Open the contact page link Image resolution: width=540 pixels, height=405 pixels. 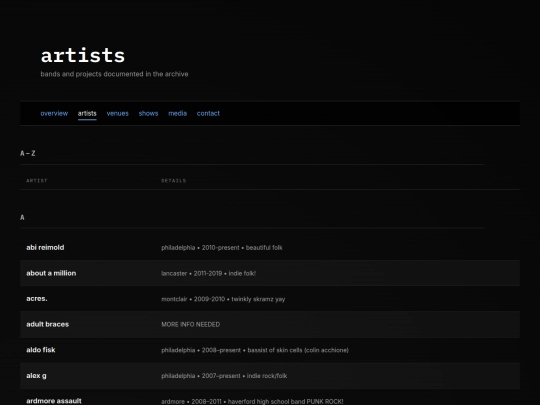208,113
